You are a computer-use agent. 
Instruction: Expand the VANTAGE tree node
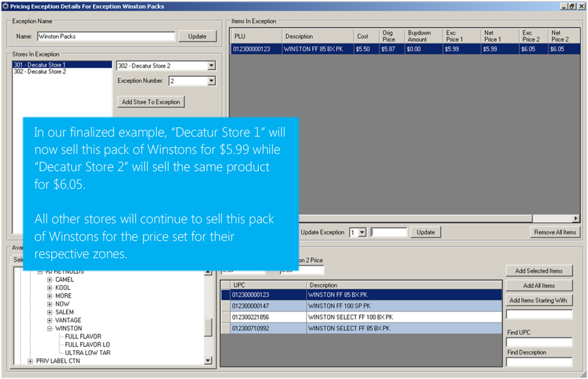(x=50, y=321)
